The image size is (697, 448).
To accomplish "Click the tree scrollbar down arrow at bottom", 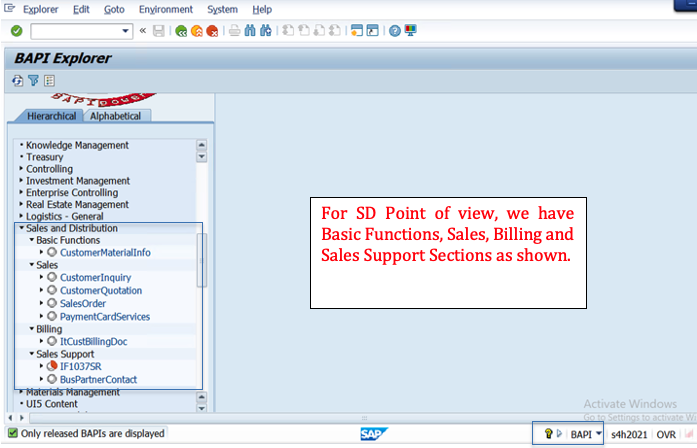I will pos(201,408).
